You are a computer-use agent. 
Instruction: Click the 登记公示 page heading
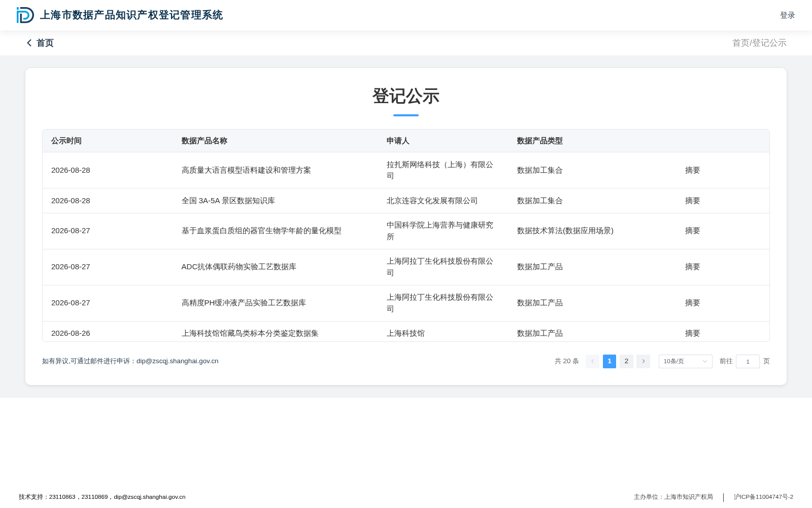[x=406, y=96]
